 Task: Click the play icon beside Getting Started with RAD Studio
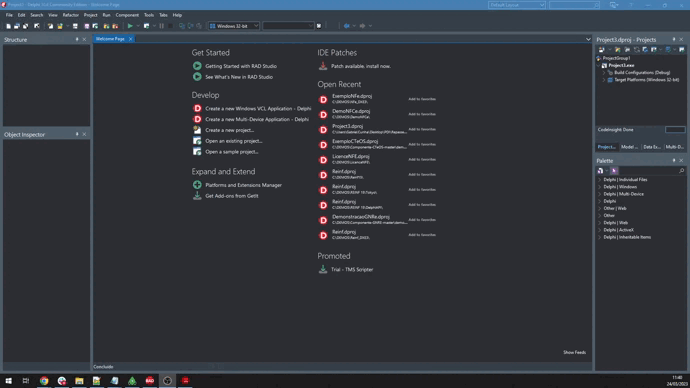197,66
